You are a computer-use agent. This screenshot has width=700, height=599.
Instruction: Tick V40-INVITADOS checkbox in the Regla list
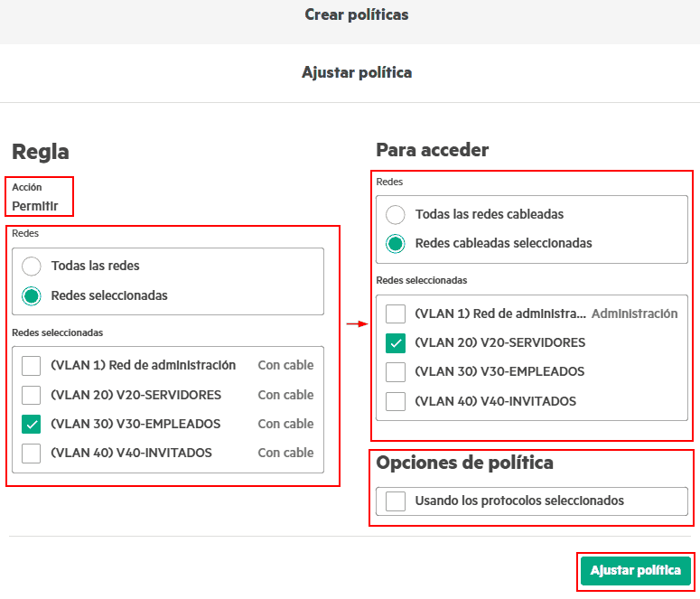click(32, 453)
